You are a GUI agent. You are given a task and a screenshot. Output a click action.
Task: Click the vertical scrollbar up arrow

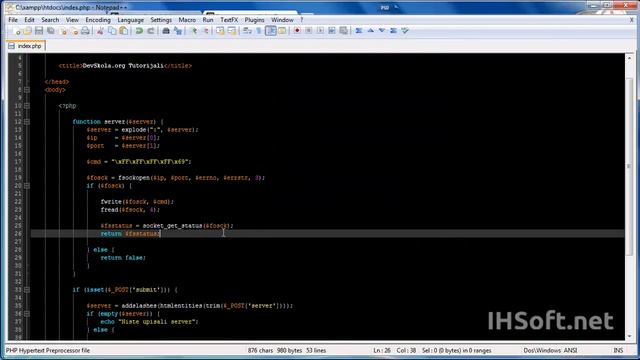pyautogui.click(x=629, y=58)
